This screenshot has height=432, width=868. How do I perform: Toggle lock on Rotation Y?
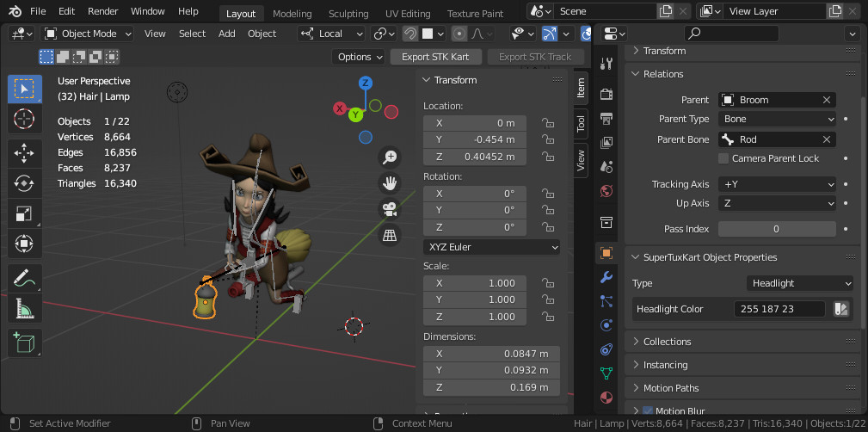point(548,210)
